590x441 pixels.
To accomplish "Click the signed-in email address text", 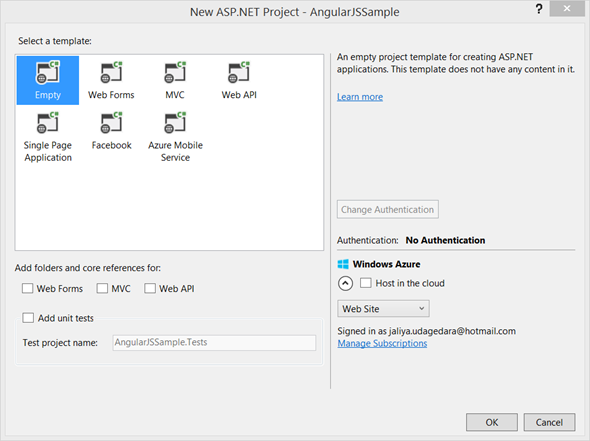I will [452, 331].
